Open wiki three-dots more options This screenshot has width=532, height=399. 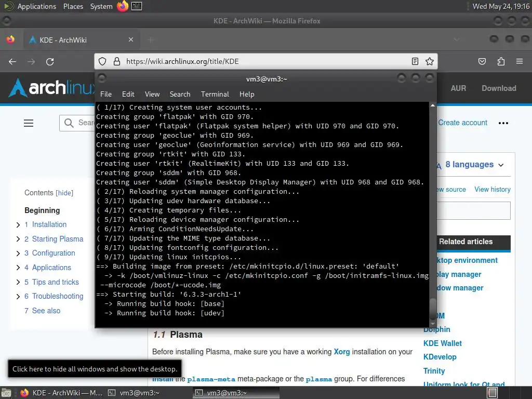coord(503,123)
